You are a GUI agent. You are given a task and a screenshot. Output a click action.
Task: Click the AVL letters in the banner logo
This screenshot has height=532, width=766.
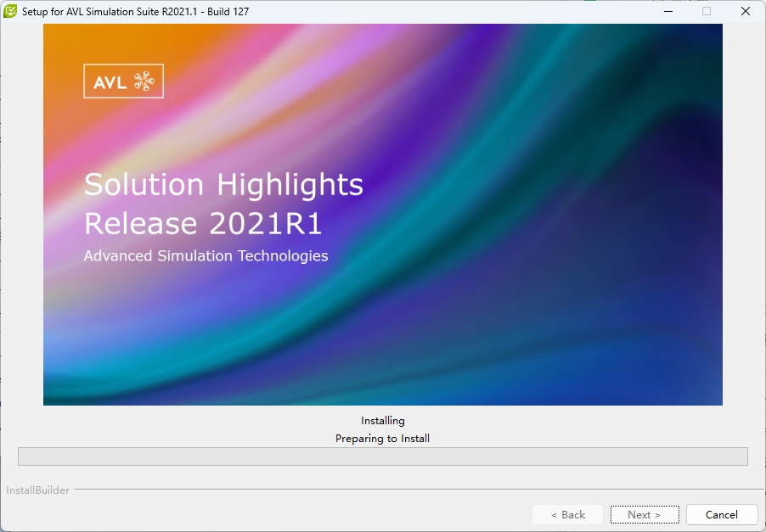click(110, 81)
